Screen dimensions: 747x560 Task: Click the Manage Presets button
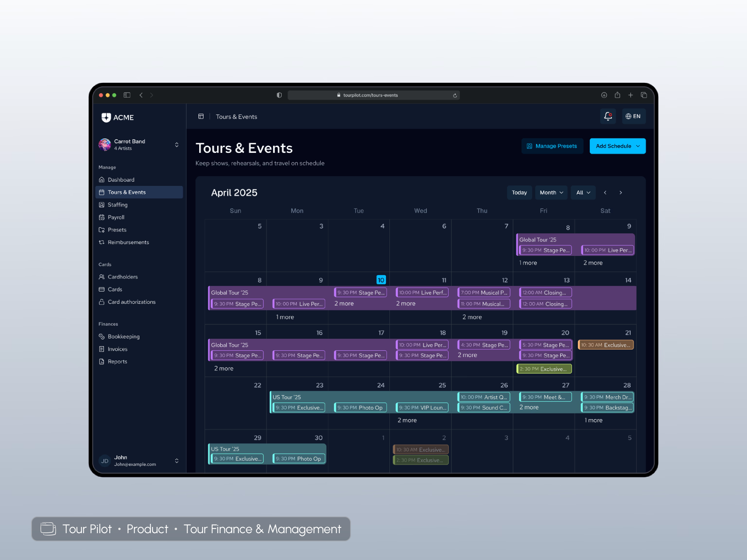click(x=552, y=146)
